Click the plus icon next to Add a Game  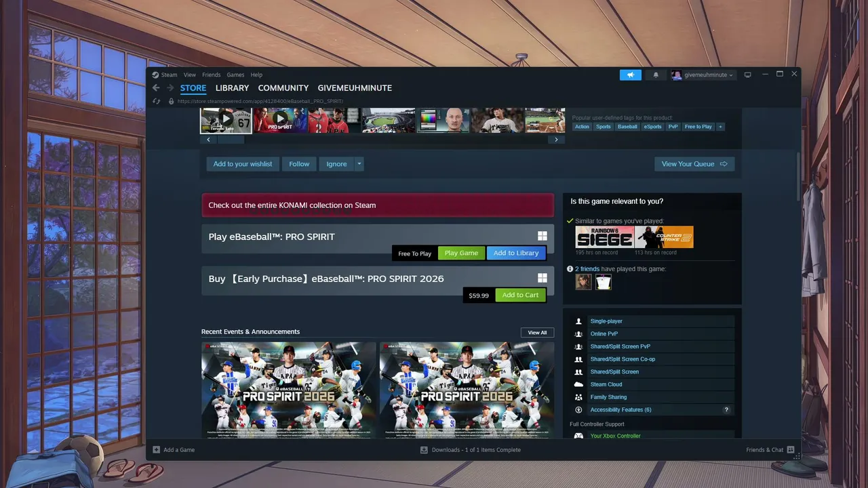pos(156,449)
